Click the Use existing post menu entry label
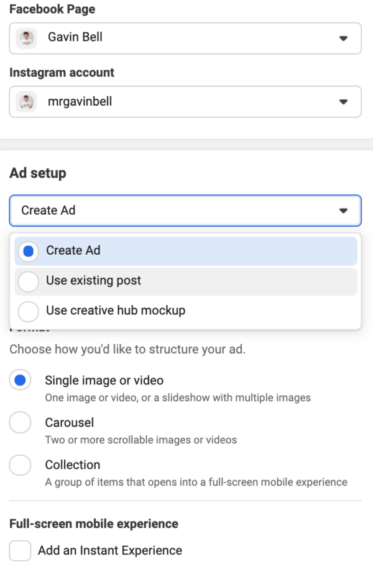 pyautogui.click(x=93, y=281)
